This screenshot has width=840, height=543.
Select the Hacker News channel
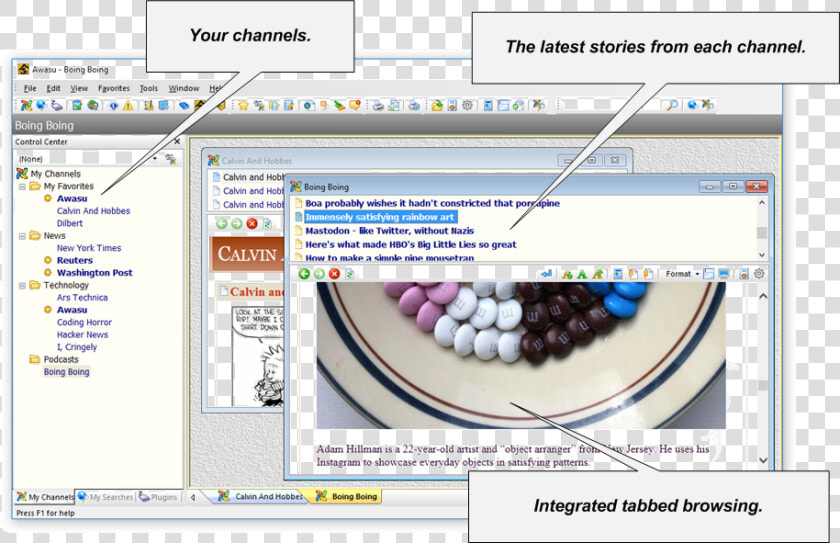[82, 335]
